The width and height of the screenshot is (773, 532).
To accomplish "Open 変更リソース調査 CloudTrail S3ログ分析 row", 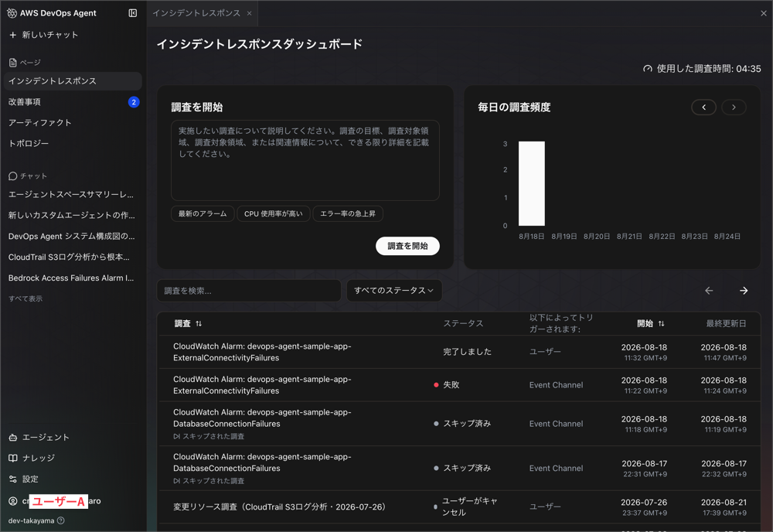I will (459, 506).
